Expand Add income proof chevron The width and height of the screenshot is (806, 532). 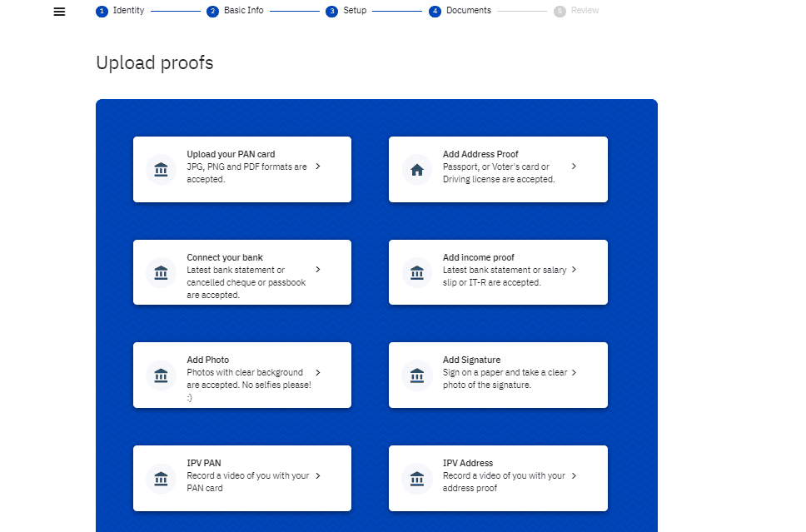coord(574,270)
